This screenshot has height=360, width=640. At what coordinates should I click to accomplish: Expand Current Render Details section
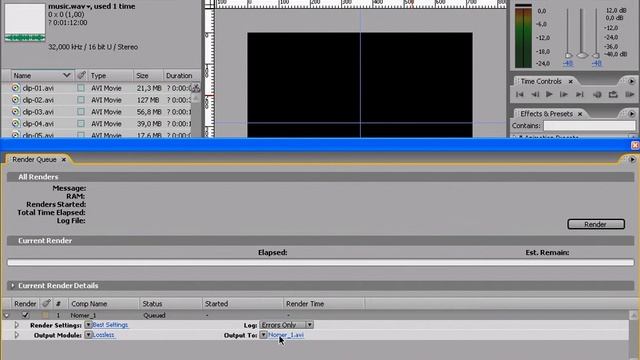[13, 286]
